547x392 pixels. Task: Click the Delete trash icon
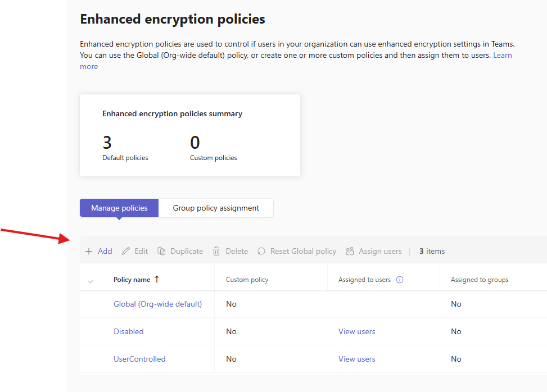point(216,252)
